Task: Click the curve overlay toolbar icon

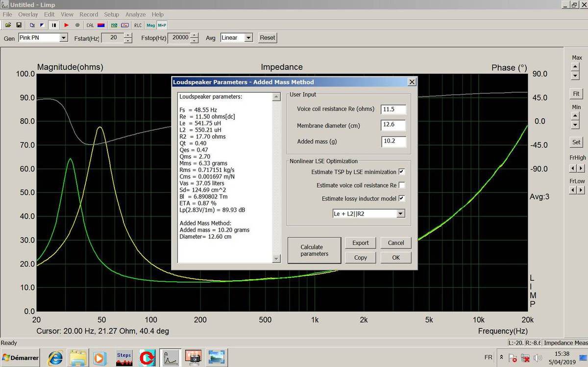Action: click(x=125, y=25)
